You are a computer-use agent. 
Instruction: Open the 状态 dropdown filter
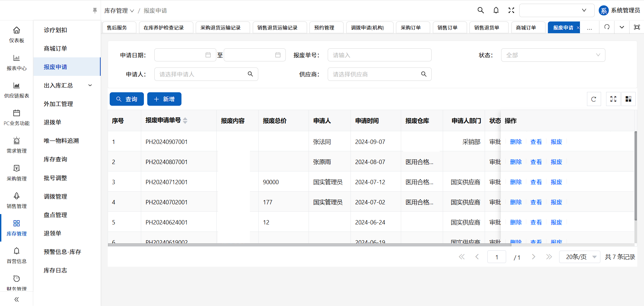coord(553,55)
